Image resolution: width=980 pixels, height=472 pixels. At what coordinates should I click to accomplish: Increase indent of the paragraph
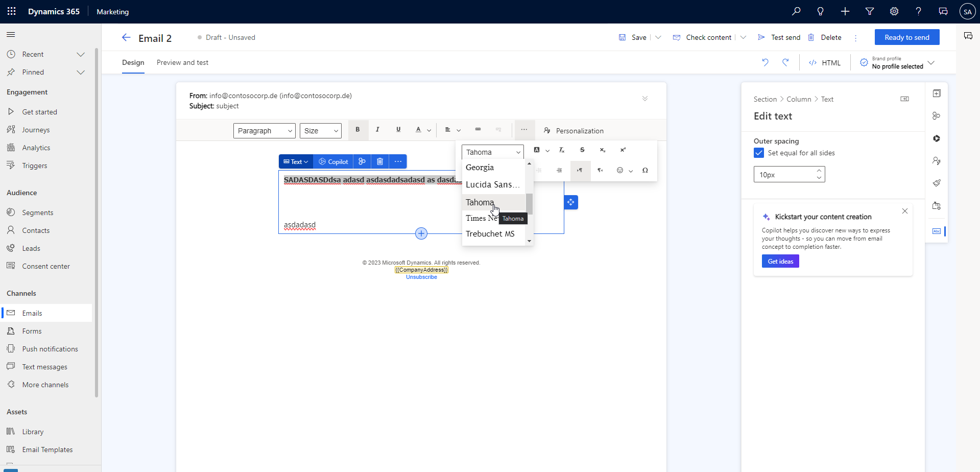pos(560,171)
